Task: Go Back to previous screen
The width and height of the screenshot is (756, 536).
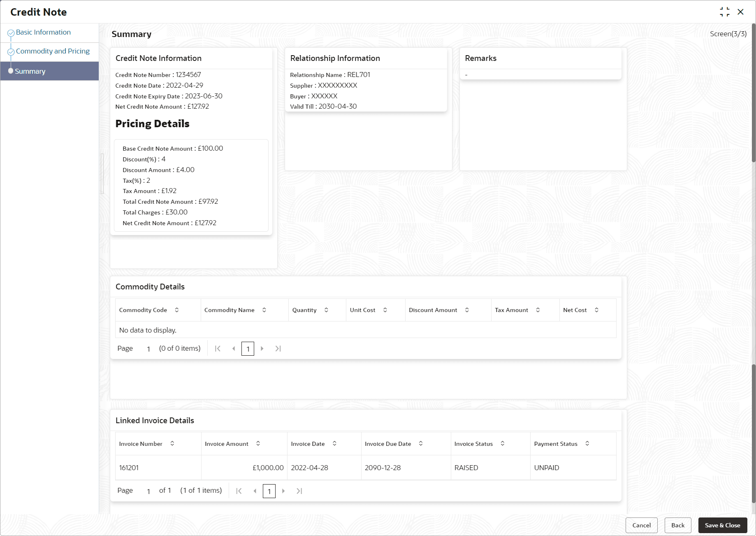Action: click(x=678, y=525)
